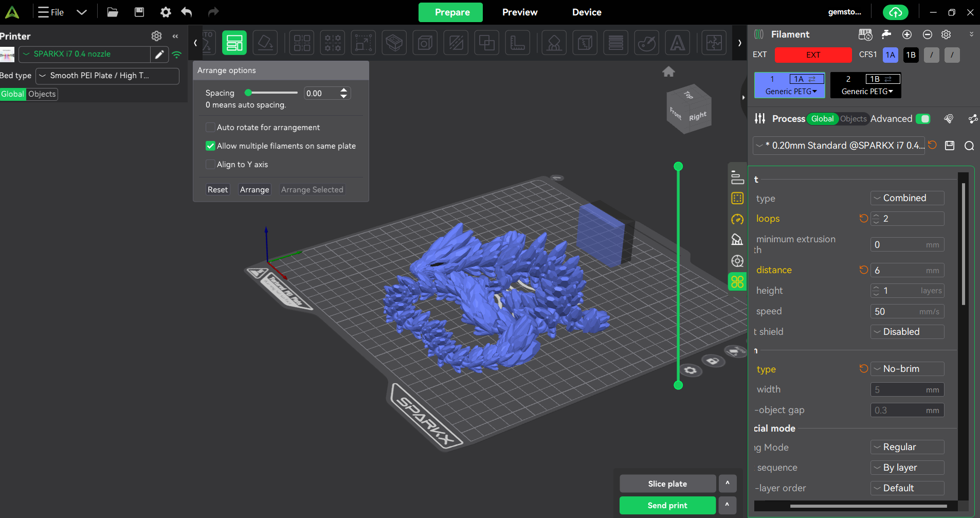Viewport: 980px width, 518px height.
Task: Click the red EXT filament color swatch
Action: (x=813, y=55)
